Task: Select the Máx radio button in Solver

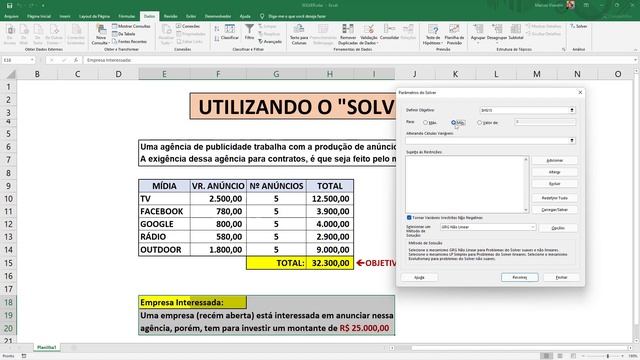Action: point(425,122)
